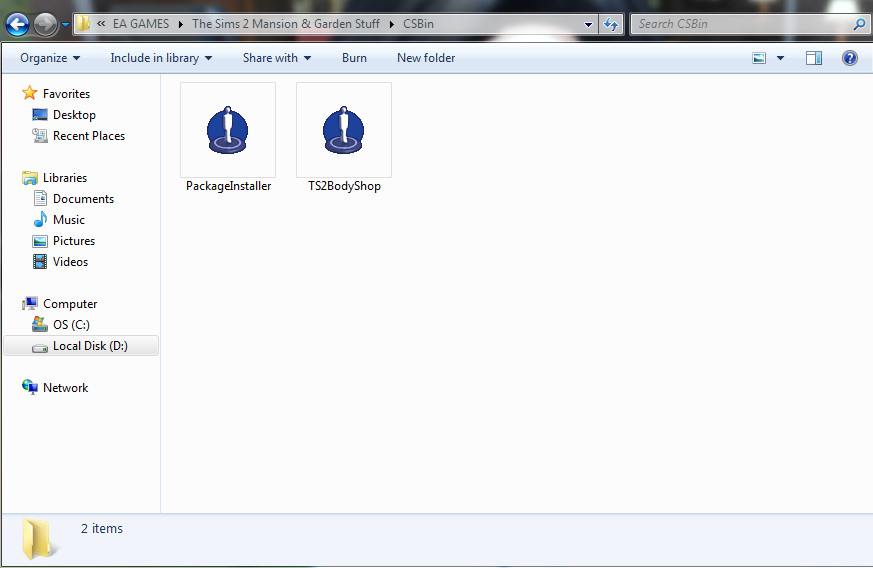Click the OS (C:) drive icon

pos(40,324)
